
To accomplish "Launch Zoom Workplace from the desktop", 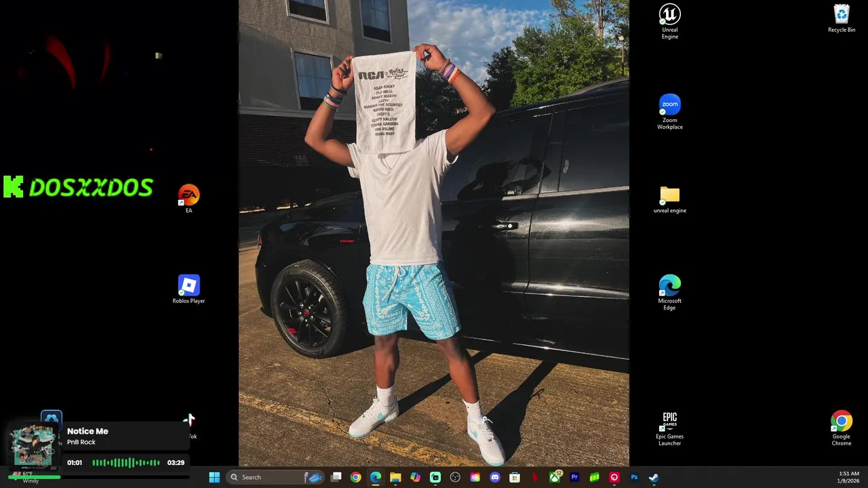I will coord(669,112).
